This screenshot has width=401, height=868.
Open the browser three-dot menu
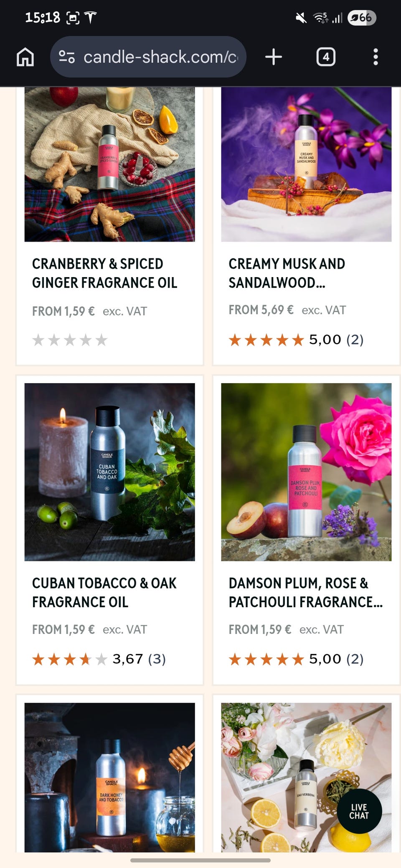(x=376, y=57)
